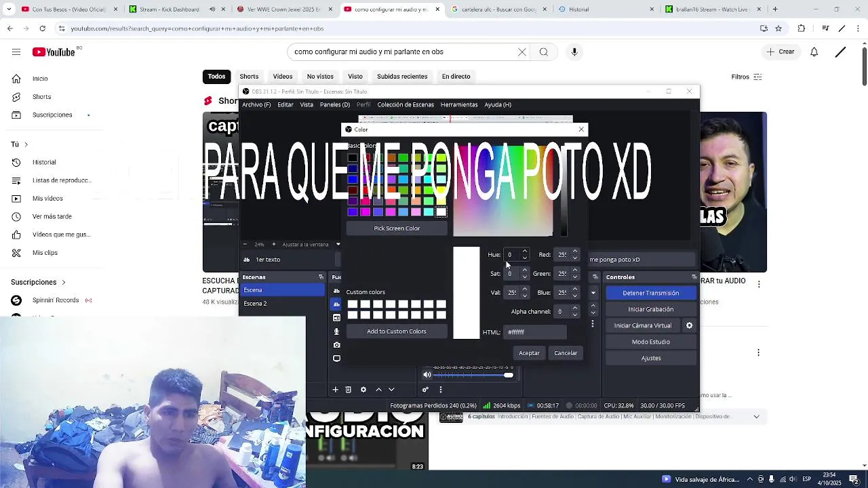Click Detener Transmisión in OBS controls

click(x=650, y=293)
